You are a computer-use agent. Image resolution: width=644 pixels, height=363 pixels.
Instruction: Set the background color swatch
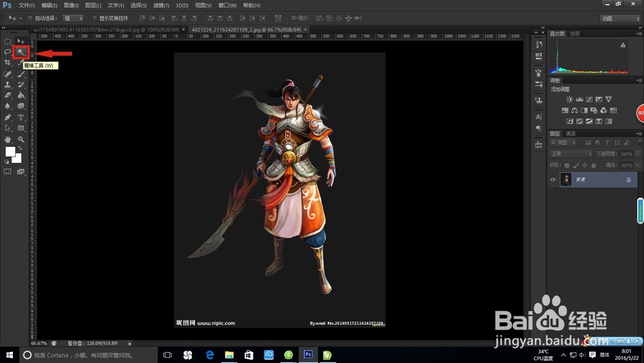click(17, 159)
